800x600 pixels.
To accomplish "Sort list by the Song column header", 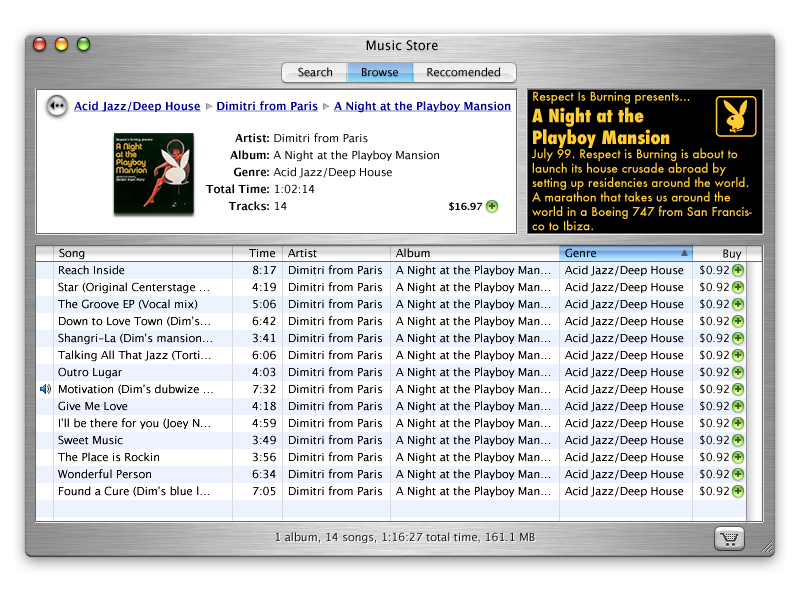I will click(143, 254).
